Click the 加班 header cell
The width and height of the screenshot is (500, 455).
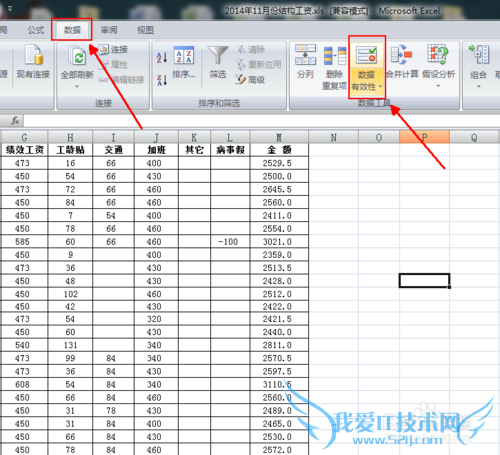point(156,150)
